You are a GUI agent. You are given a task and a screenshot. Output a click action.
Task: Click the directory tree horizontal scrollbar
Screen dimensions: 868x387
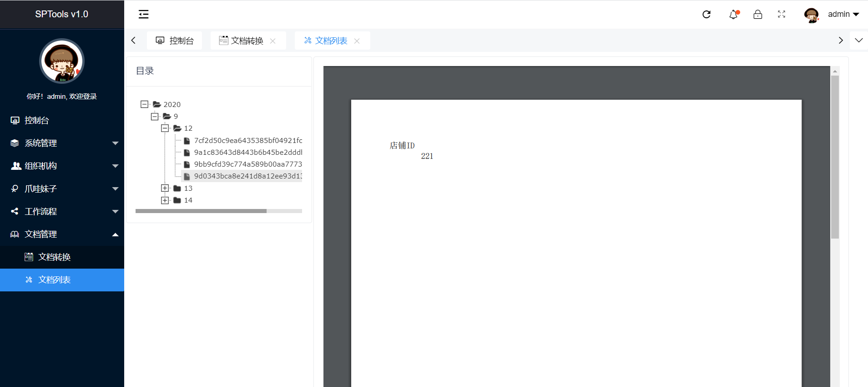pyautogui.click(x=201, y=211)
